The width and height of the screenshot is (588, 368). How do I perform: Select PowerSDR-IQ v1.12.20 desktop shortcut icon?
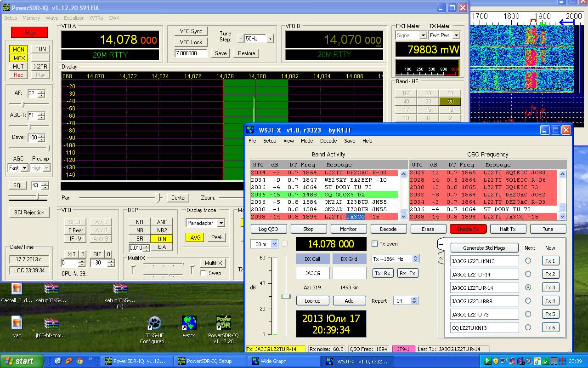223,323
